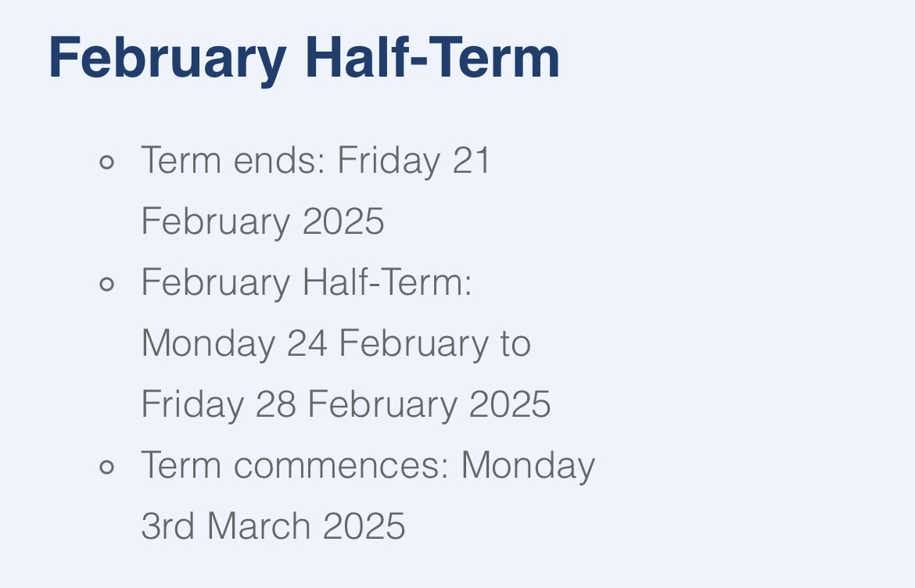Click the "February Half-Term:" list item label

coord(307,283)
